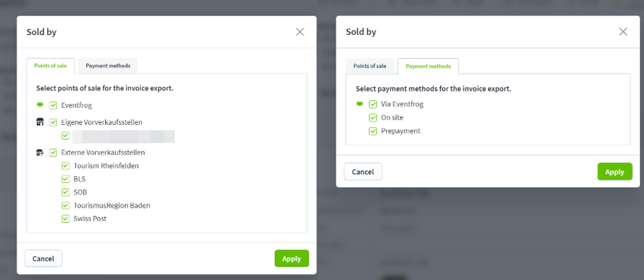Toggle the Prepayment checkbox
This screenshot has width=644, height=280.
click(373, 130)
